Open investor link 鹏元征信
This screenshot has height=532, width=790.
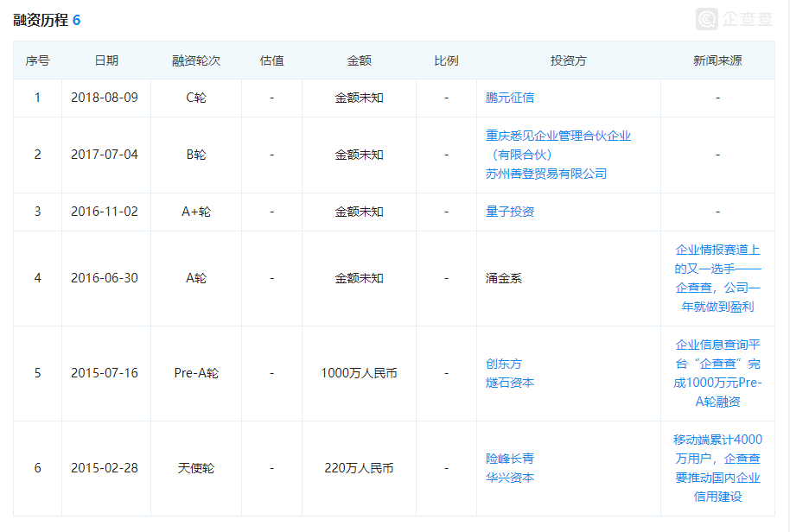[x=509, y=98]
